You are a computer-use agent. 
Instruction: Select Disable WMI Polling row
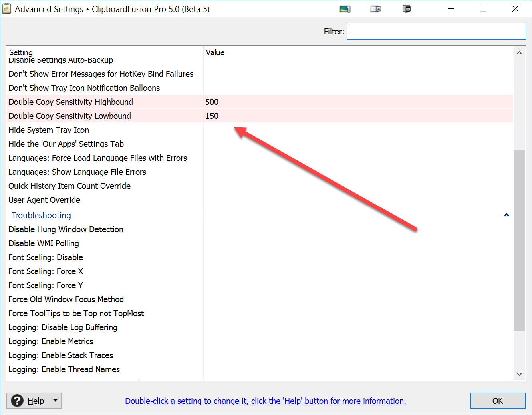pyautogui.click(x=44, y=243)
